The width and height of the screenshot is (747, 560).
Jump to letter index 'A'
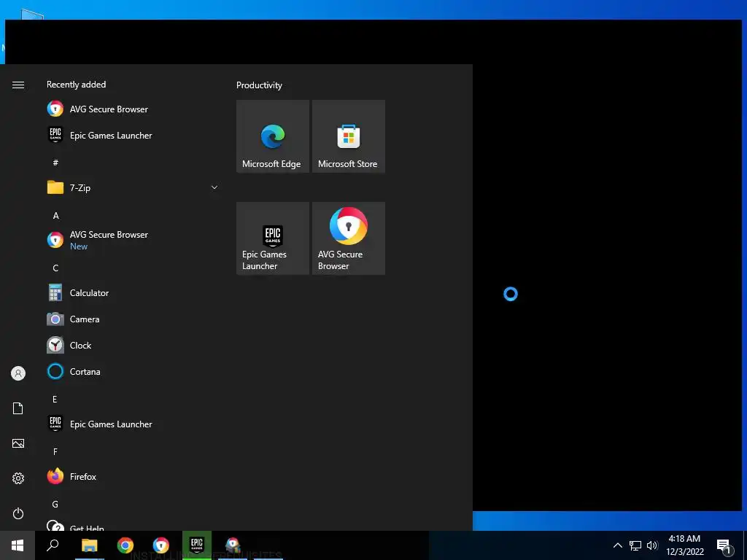(x=55, y=216)
